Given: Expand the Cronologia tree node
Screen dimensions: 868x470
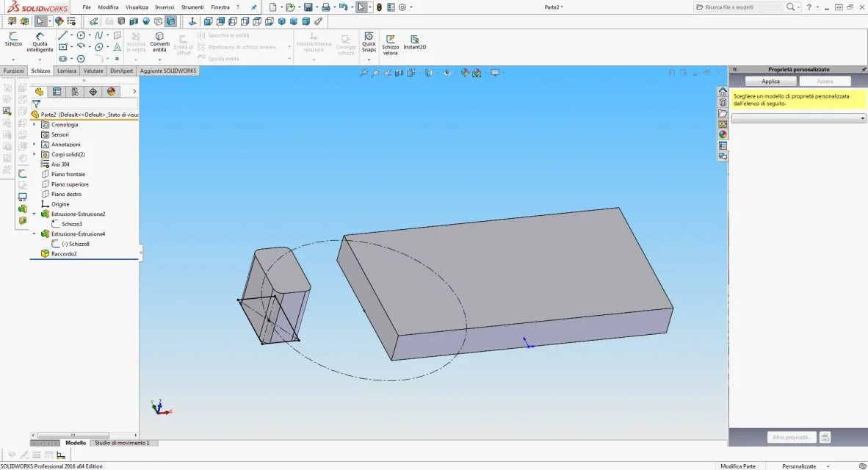Looking at the screenshot, I should click(35, 125).
